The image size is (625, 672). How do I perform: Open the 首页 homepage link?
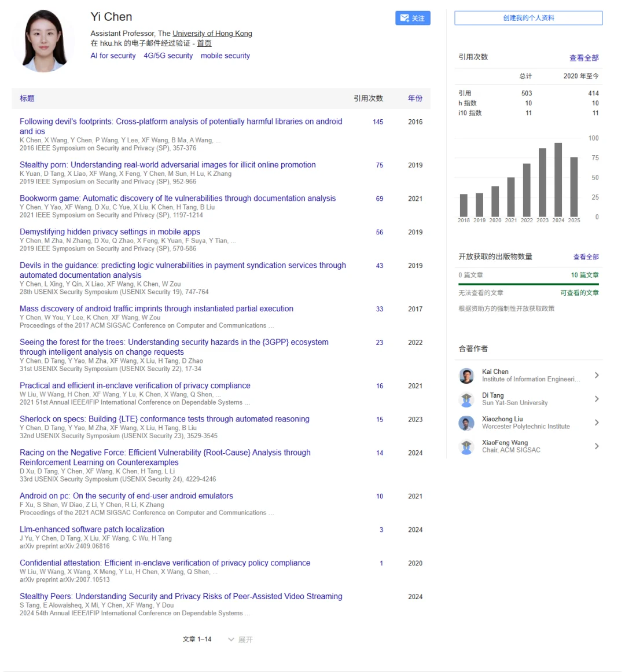[204, 43]
